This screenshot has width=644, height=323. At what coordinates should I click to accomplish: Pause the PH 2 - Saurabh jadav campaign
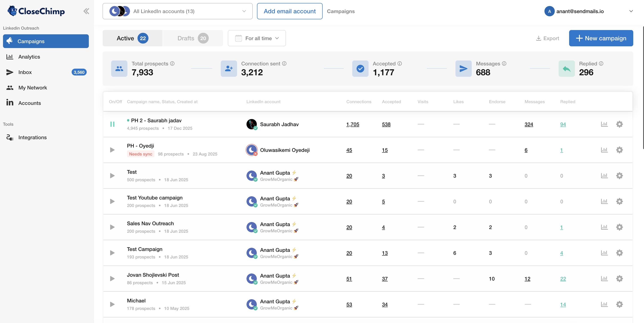tap(112, 124)
